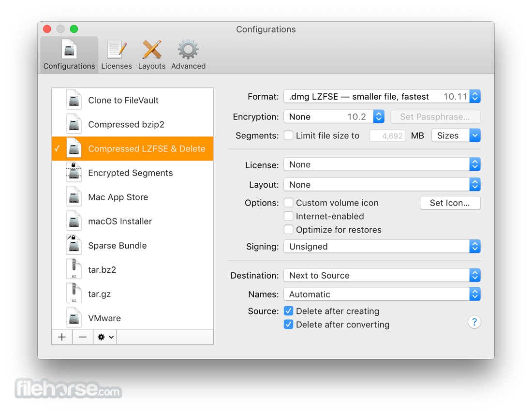Enable Custom volume icon checkbox
This screenshot has width=532, height=413.
click(x=288, y=203)
